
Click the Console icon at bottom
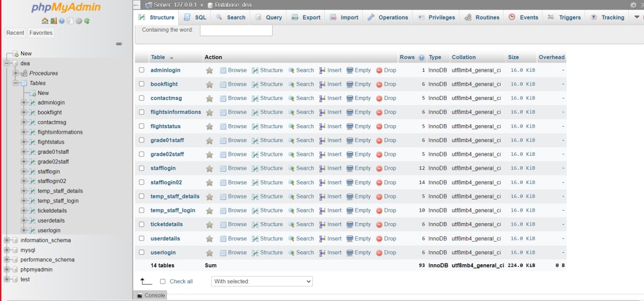point(140,295)
